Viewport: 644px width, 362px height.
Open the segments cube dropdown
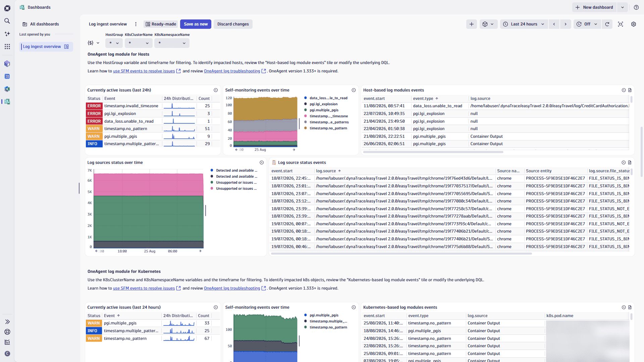tap(488, 24)
